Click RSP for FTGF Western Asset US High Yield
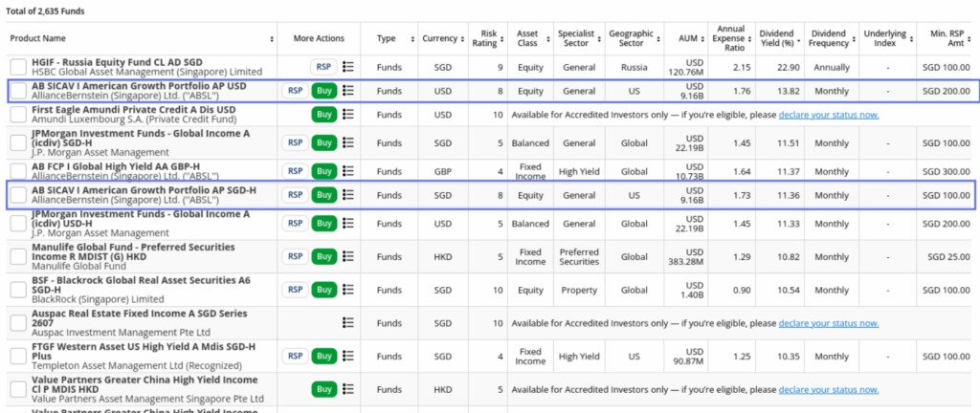Screen dimensions: 980x413 point(295,357)
